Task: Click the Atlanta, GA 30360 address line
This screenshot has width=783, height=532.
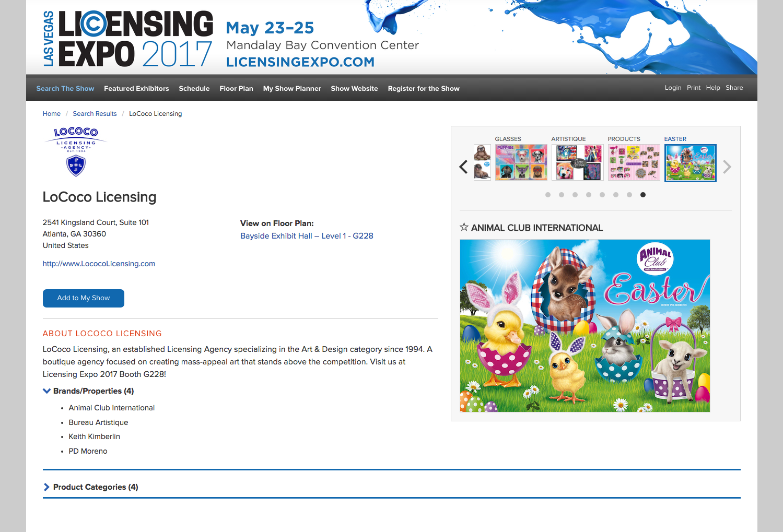Action: (74, 234)
